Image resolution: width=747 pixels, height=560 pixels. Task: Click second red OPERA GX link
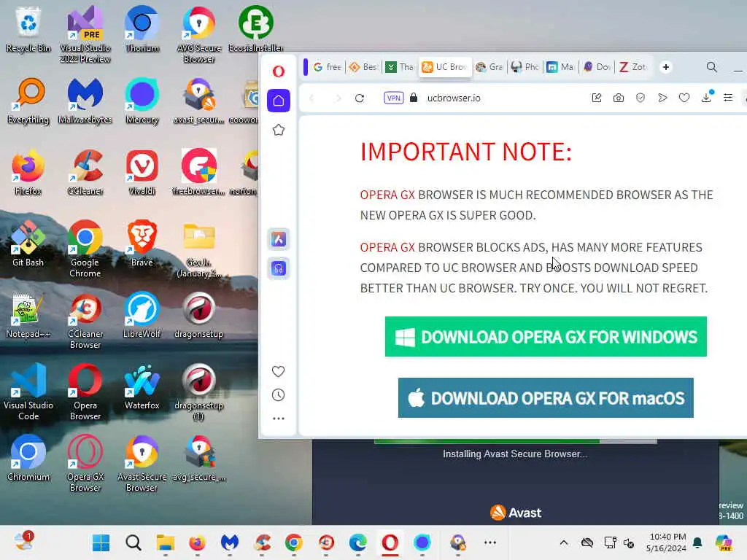(x=387, y=247)
